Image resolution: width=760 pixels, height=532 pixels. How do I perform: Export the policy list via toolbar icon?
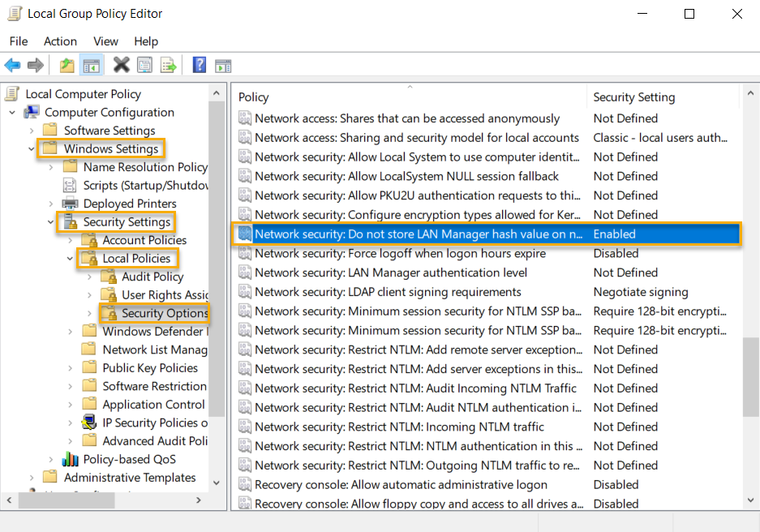[x=169, y=65]
